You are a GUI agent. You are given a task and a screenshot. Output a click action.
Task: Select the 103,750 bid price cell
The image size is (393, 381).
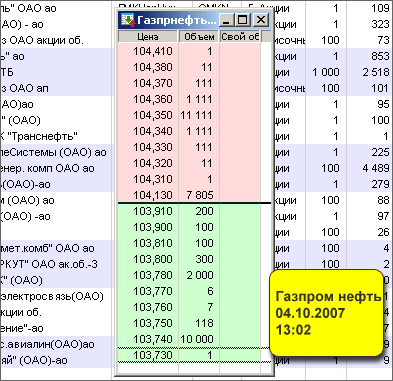tap(148, 323)
